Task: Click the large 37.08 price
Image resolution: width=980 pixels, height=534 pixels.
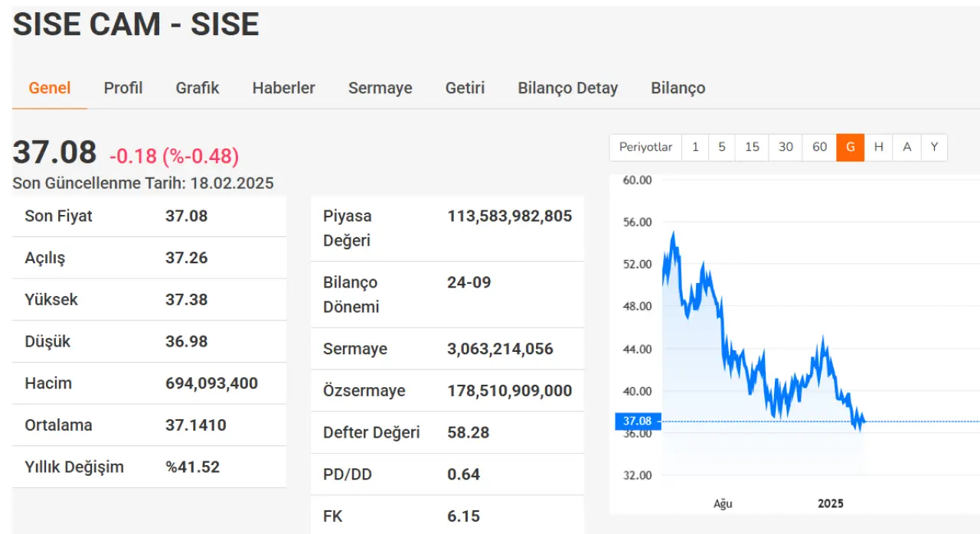Action: click(x=54, y=152)
